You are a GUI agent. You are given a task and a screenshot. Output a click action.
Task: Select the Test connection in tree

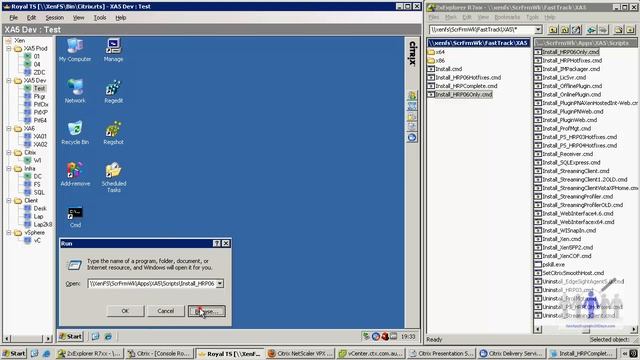39,88
